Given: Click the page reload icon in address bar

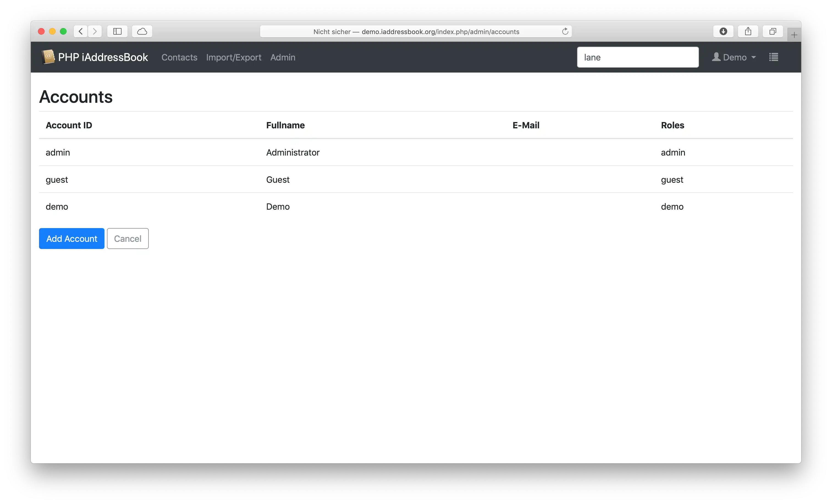Looking at the screenshot, I should 565,31.
